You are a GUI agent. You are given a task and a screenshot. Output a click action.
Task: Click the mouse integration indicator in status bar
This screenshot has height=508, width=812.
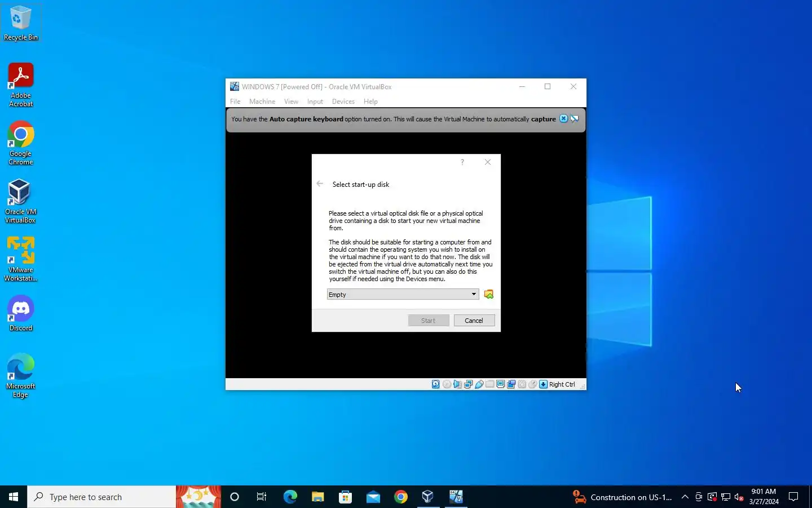532,384
